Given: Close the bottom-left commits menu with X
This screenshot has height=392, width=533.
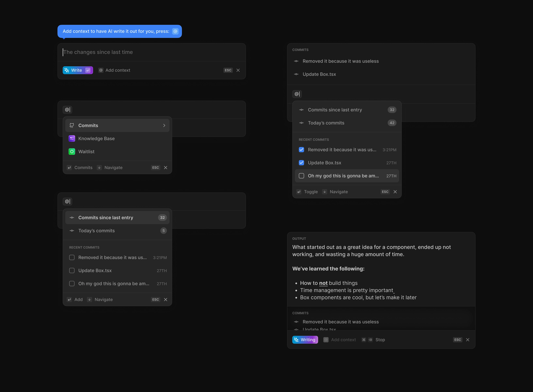Looking at the screenshot, I should point(166,299).
